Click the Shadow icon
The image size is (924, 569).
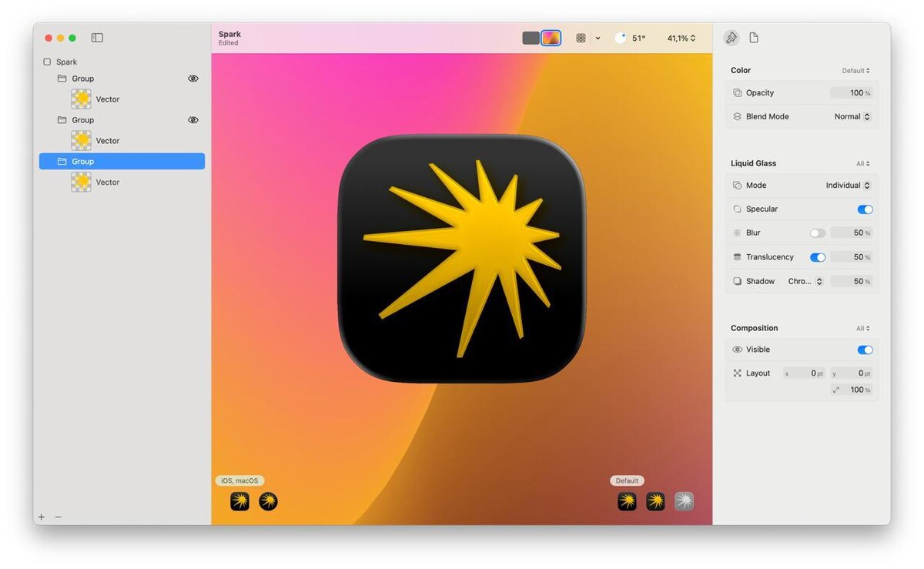coord(737,282)
